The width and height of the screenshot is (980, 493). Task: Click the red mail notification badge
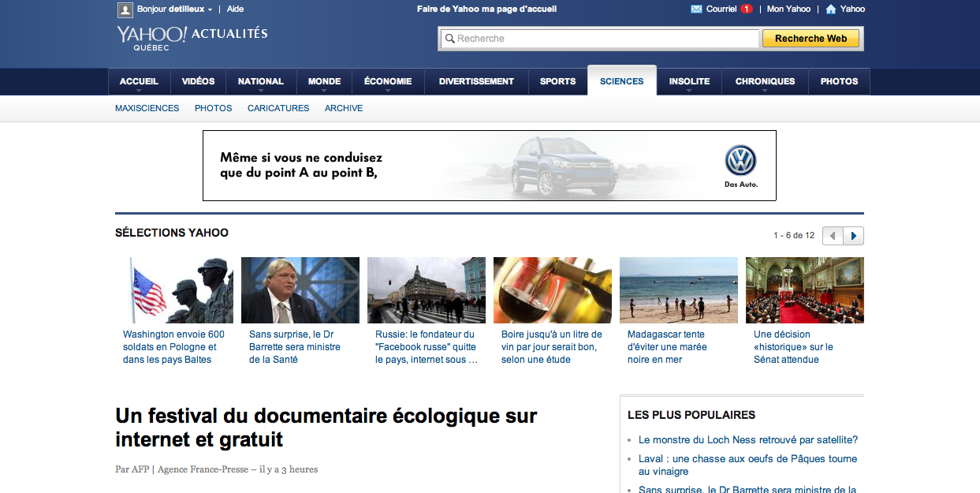pyautogui.click(x=746, y=9)
